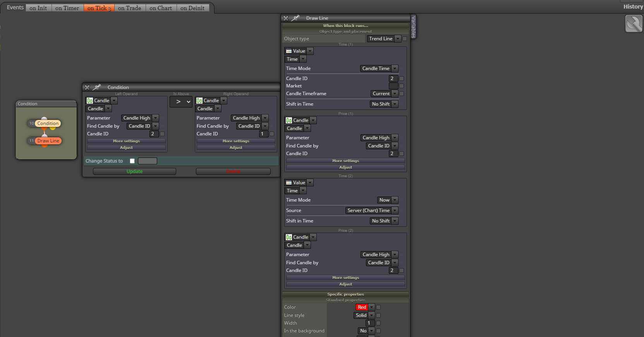Image resolution: width=644 pixels, height=337 pixels.
Task: Click the Value icon under Time (1)
Action: [x=289, y=51]
